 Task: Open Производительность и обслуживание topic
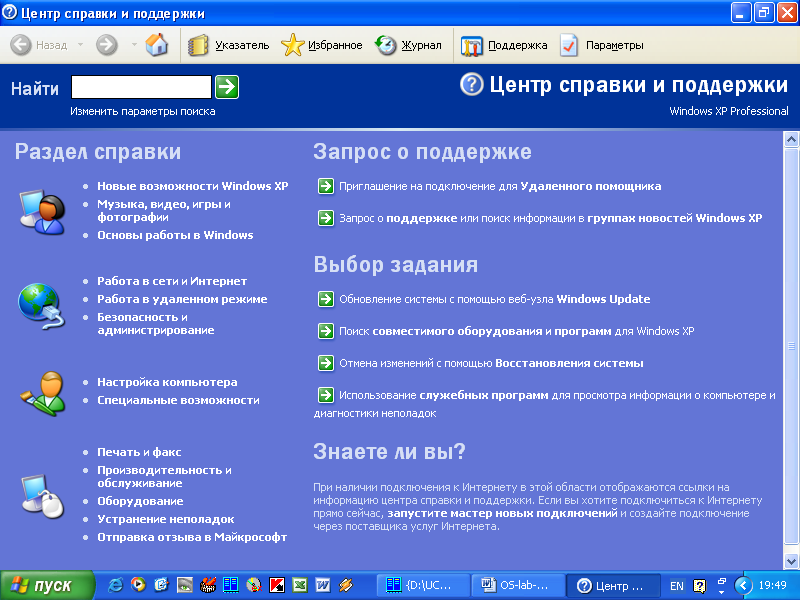[164, 476]
